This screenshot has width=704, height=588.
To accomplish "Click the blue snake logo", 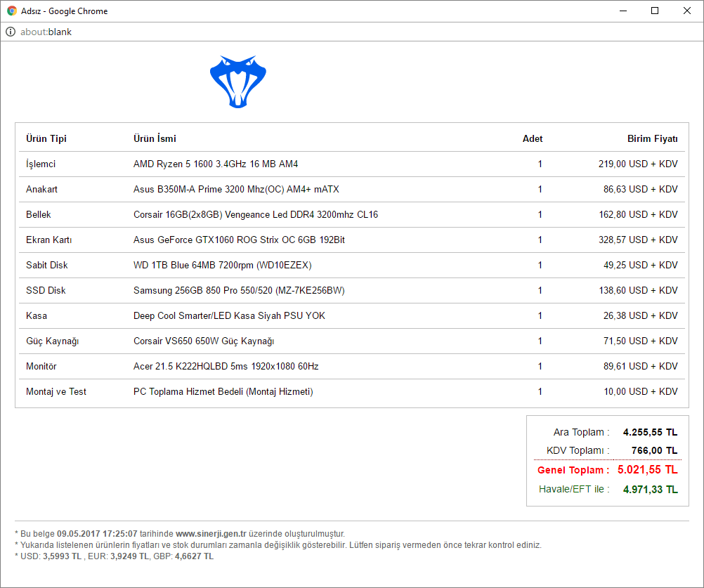I will [x=238, y=81].
